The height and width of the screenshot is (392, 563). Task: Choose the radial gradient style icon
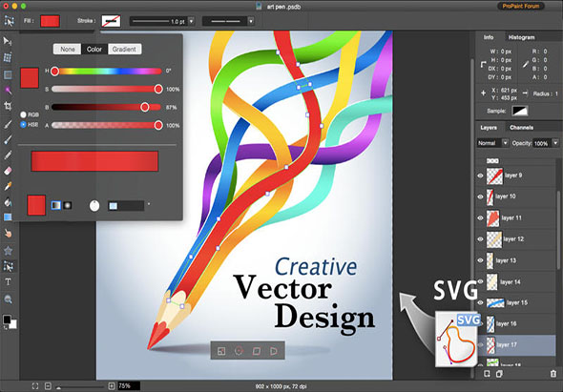tap(68, 205)
